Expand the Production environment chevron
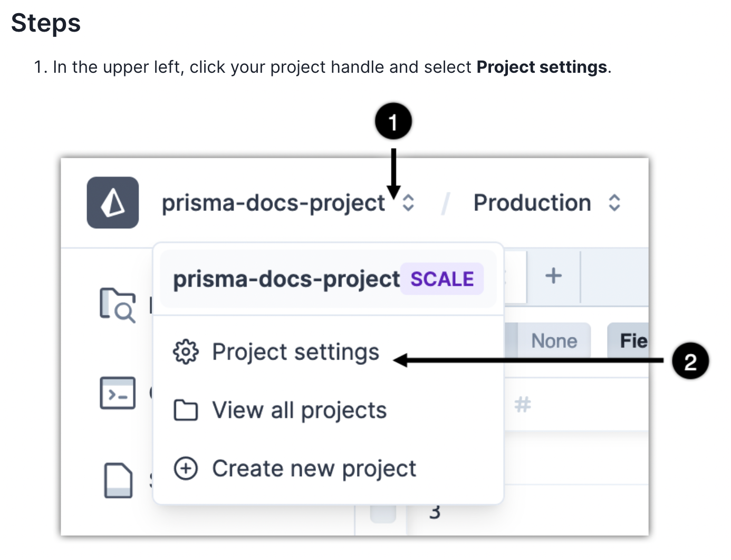 pyautogui.click(x=614, y=203)
